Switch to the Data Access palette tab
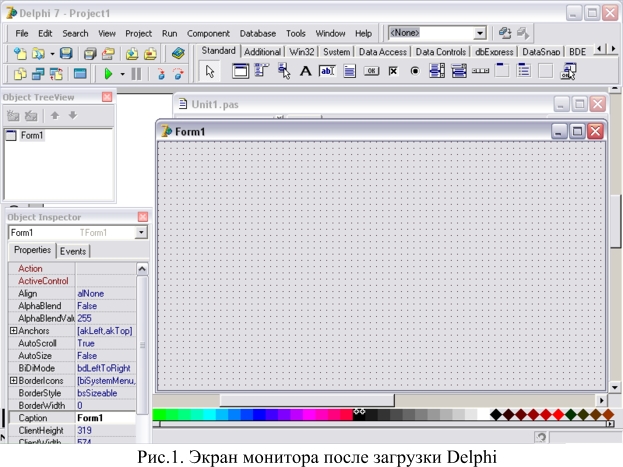 tap(383, 52)
